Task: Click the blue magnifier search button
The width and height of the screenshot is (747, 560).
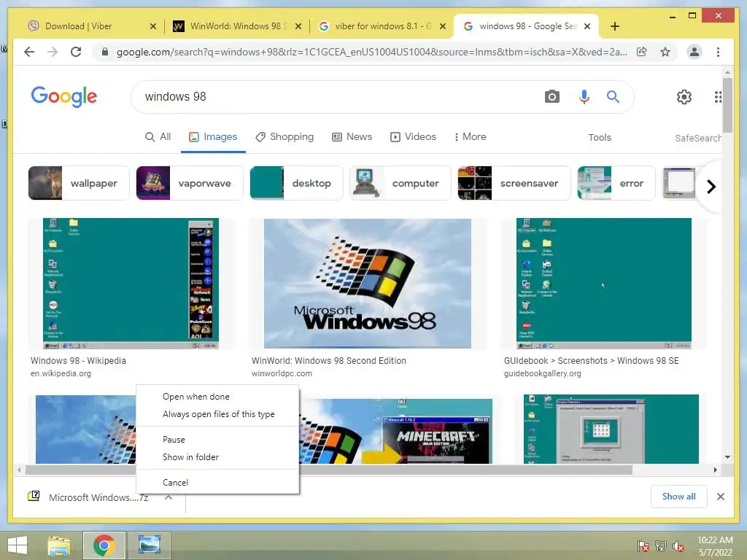Action: coord(613,97)
